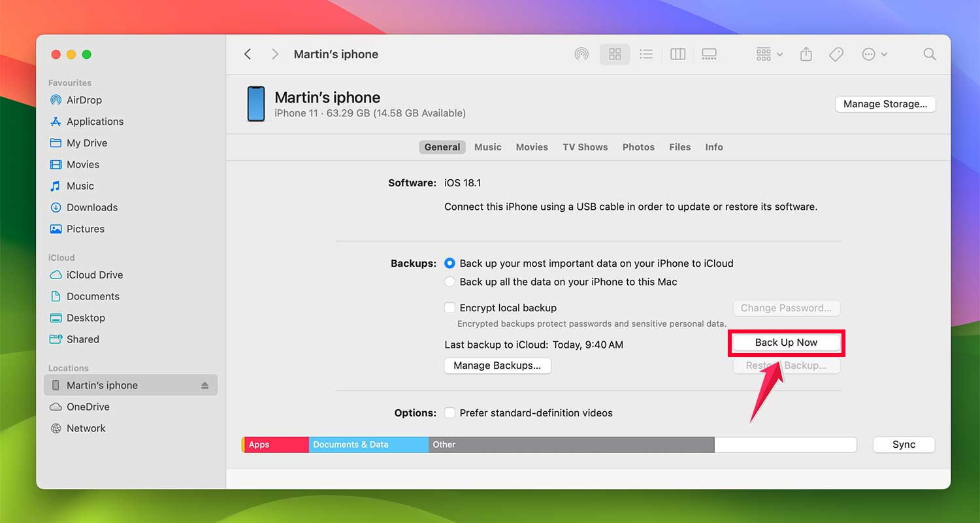Enable Encrypt local backup
The height and width of the screenshot is (523, 980).
point(449,307)
